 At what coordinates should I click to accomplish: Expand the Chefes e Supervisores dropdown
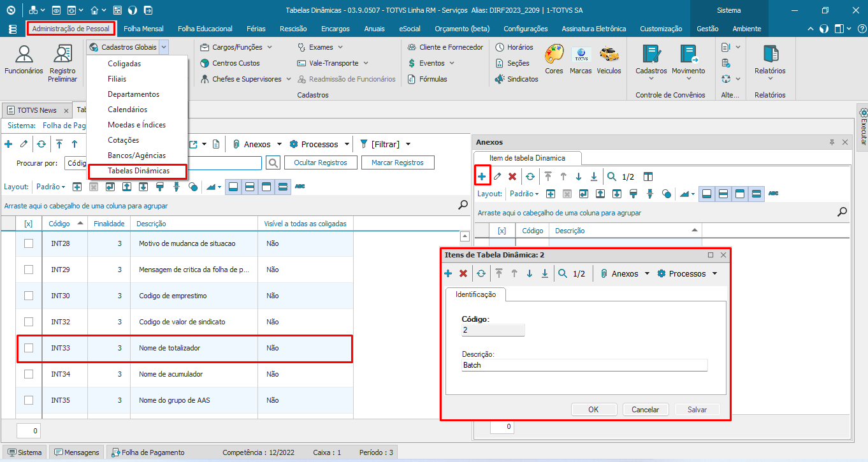point(288,79)
